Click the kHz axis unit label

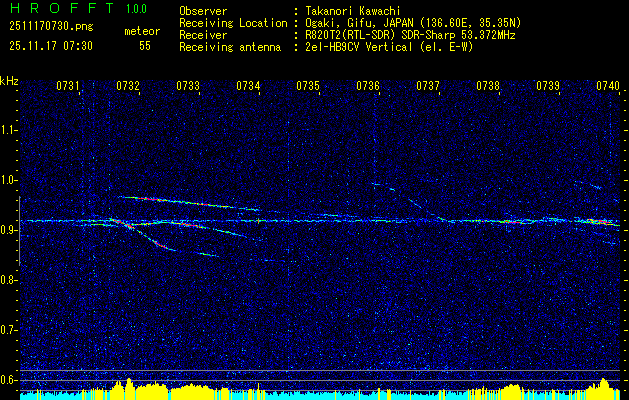9,81
